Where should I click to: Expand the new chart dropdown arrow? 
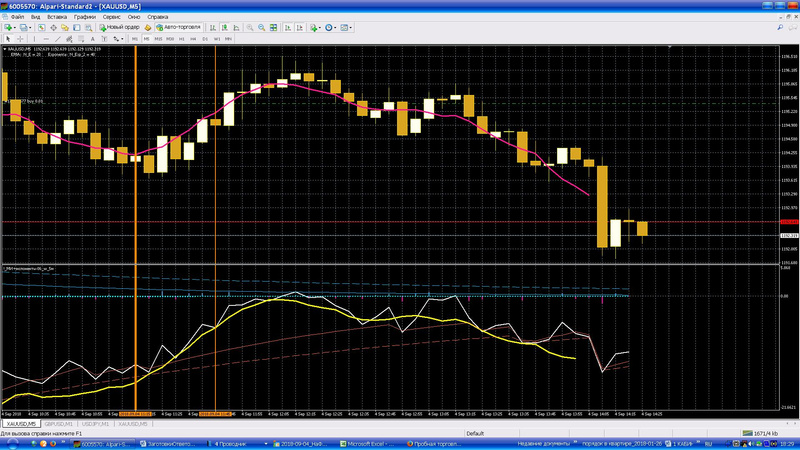point(15,28)
